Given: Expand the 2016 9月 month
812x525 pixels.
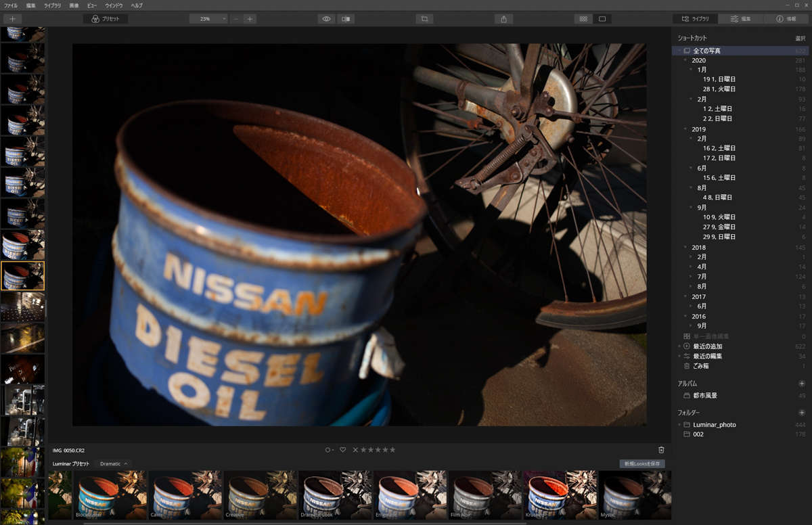Looking at the screenshot, I should 691,326.
